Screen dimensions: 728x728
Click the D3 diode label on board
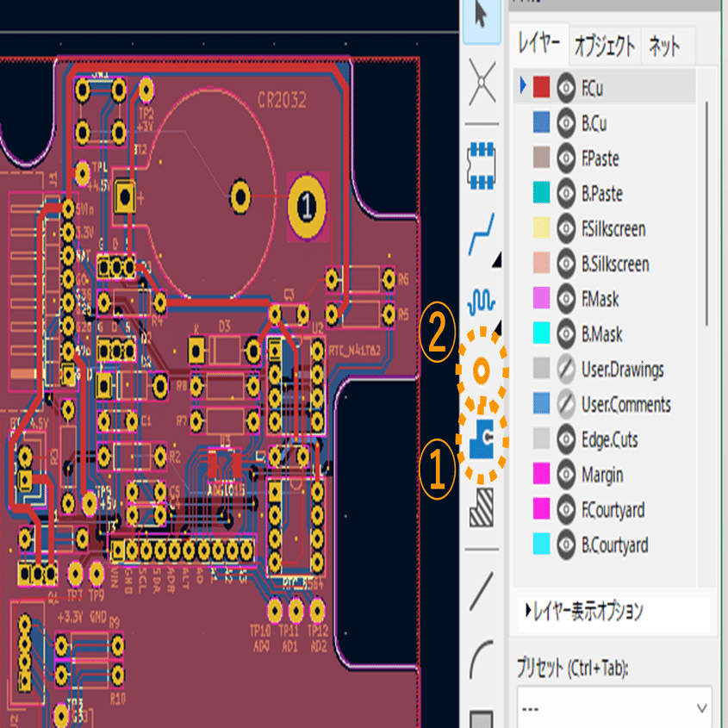pos(224,326)
